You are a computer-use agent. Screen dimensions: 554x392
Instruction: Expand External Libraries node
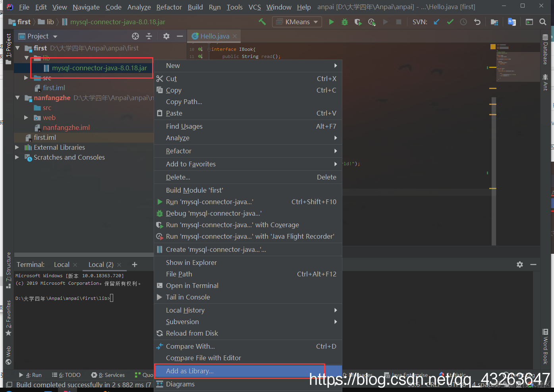click(17, 147)
